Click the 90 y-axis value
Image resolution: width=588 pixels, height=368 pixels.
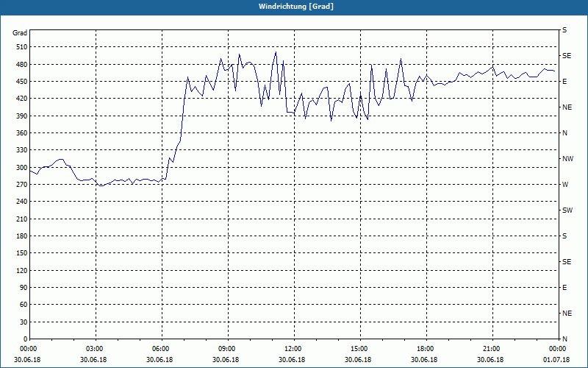pyautogui.click(x=24, y=288)
